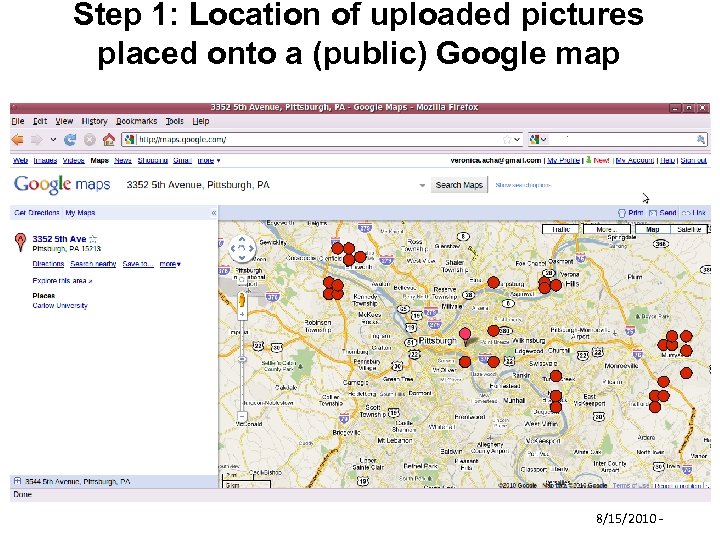Viewport: 720px width, 540px height.
Task: Click the Link option above the map
Action: (x=694, y=213)
